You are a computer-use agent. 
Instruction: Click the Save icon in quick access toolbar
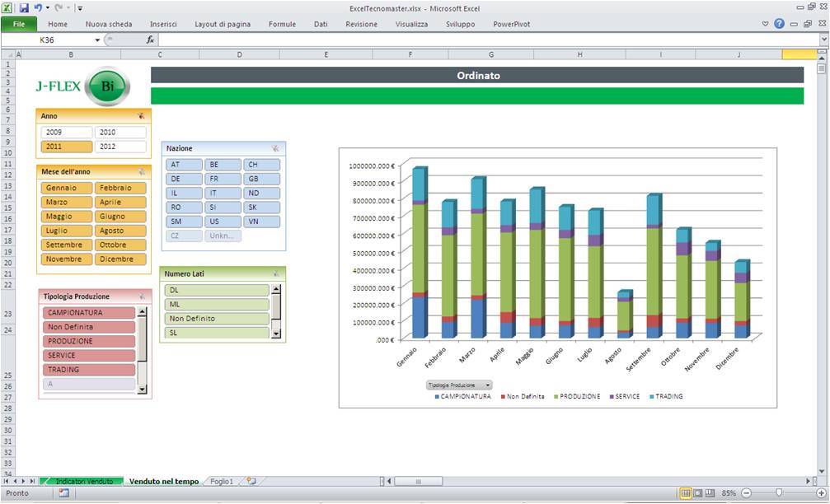click(x=24, y=8)
